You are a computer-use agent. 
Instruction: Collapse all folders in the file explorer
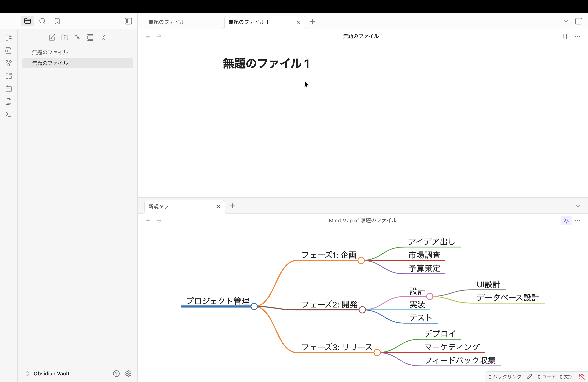click(103, 38)
